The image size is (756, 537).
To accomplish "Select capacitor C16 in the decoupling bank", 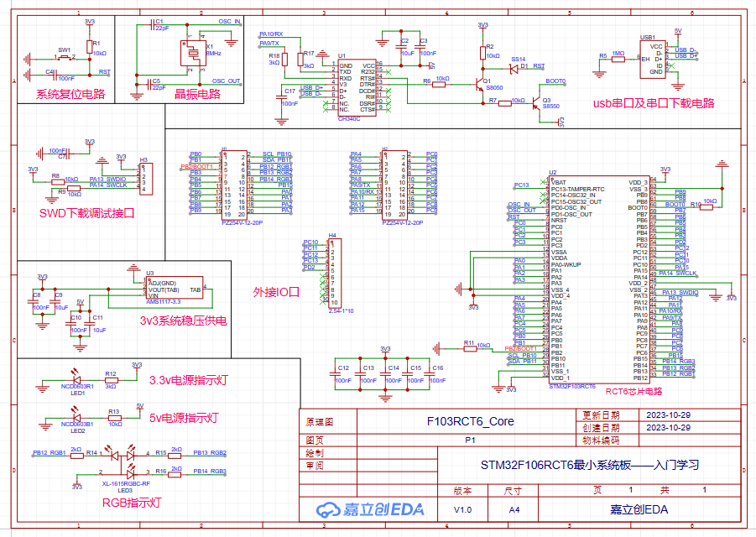I will click(x=430, y=374).
